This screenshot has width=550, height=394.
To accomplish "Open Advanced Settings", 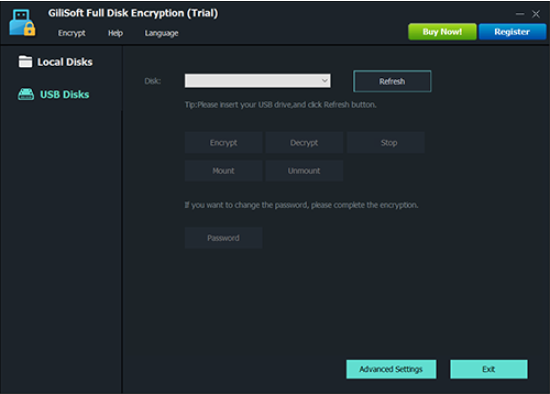I will [391, 369].
